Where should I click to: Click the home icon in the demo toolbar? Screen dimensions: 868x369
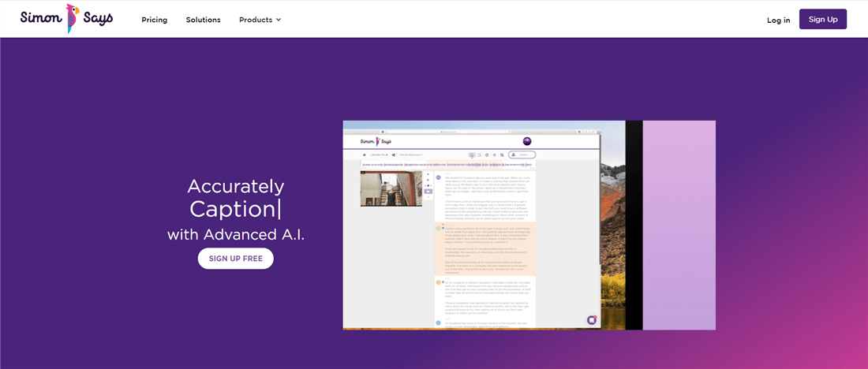tap(364, 155)
